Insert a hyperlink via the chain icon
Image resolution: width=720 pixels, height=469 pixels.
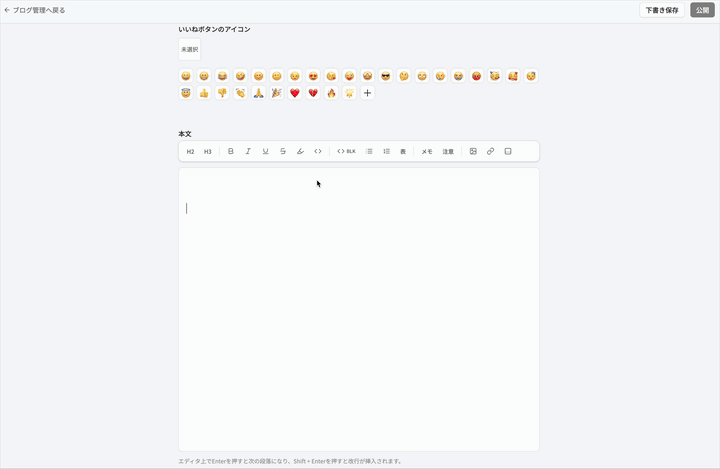pyautogui.click(x=490, y=152)
